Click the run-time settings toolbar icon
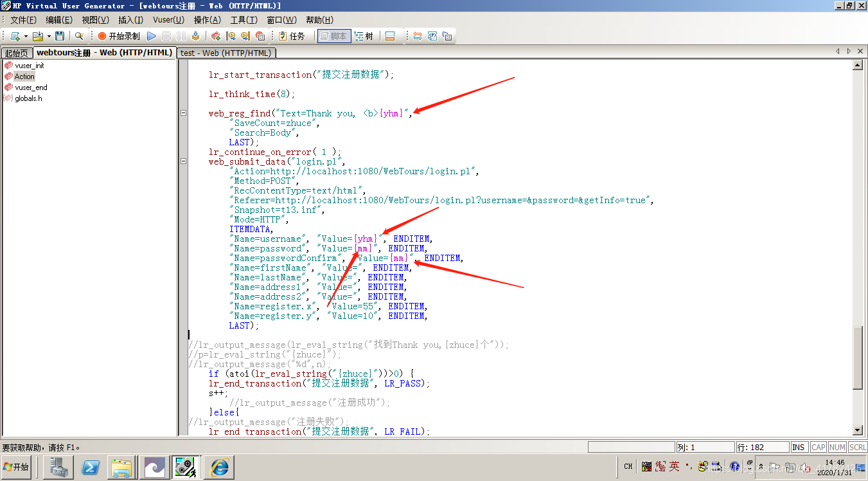 click(x=418, y=36)
